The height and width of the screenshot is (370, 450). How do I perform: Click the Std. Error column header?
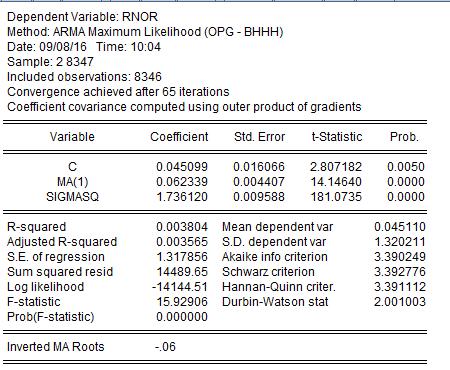[260, 137]
